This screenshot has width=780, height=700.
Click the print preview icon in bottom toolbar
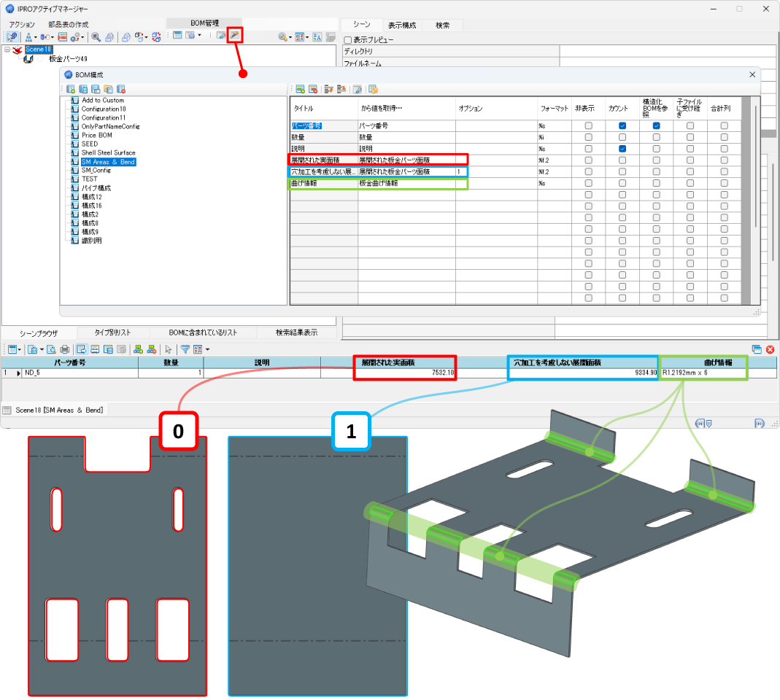pyautogui.click(x=51, y=349)
